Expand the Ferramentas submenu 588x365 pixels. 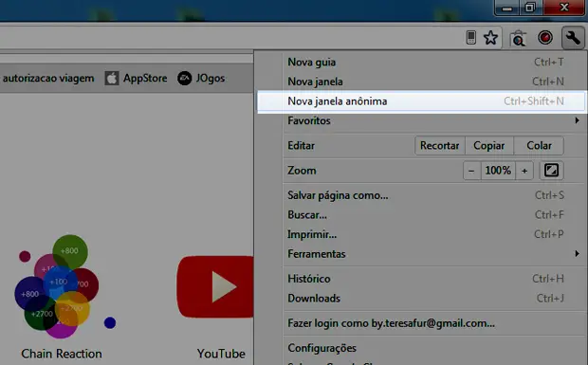[421, 254]
